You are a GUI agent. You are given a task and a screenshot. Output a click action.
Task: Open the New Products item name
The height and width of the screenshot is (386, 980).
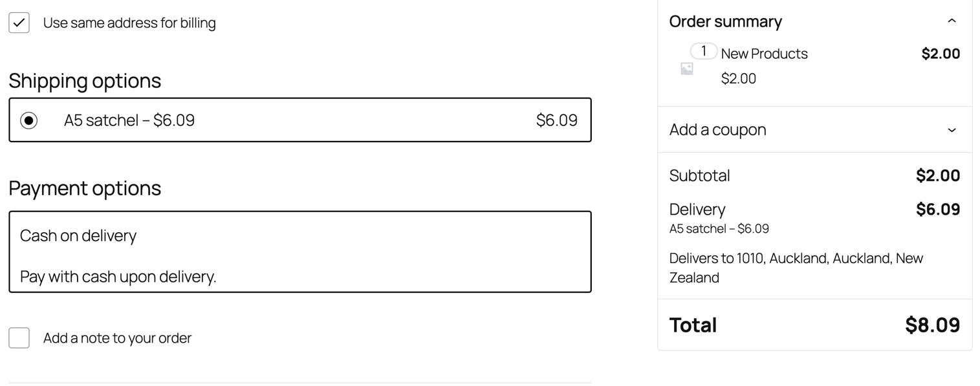(x=764, y=54)
